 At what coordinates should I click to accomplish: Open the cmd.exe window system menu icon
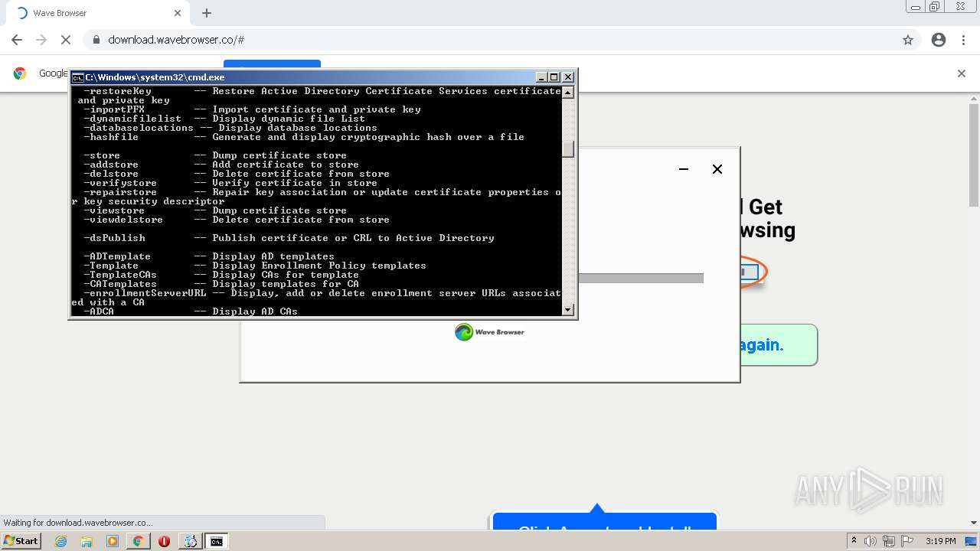[77, 77]
